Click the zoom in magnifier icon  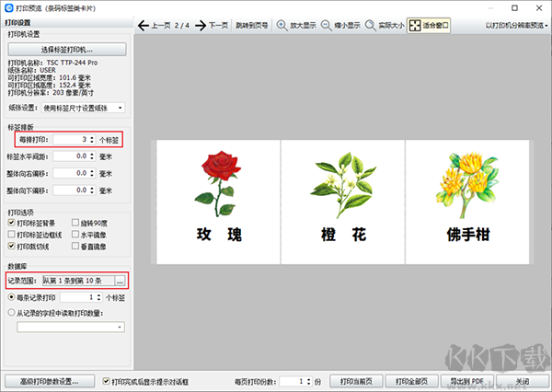(x=282, y=26)
